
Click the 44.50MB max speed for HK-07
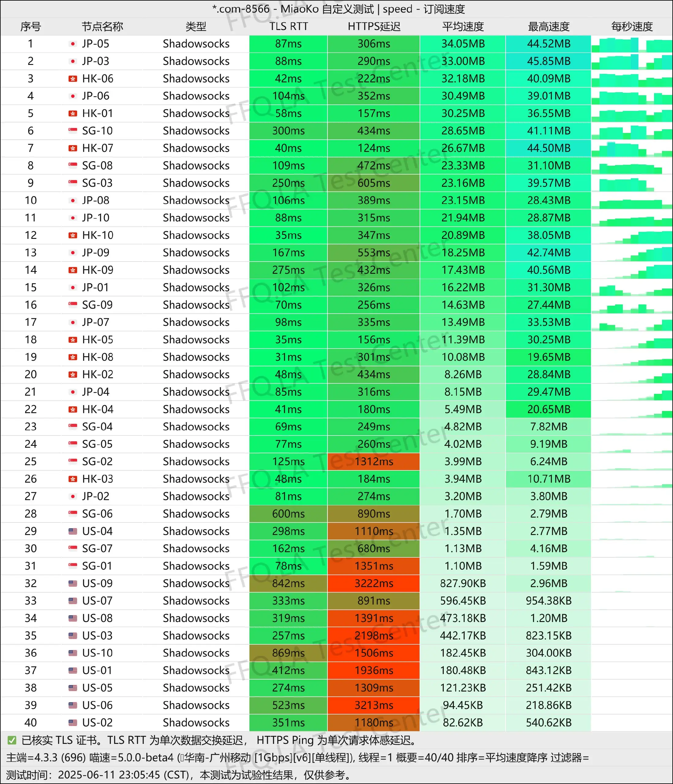[549, 148]
